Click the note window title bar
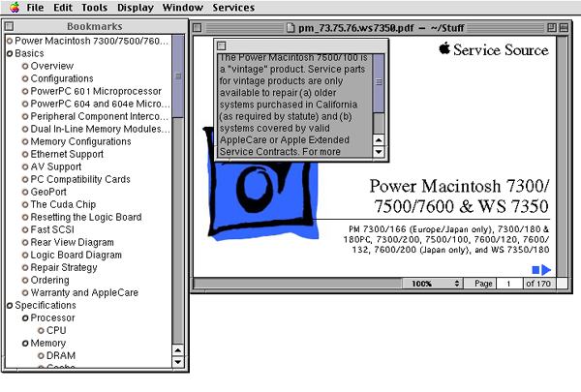 (301, 45)
